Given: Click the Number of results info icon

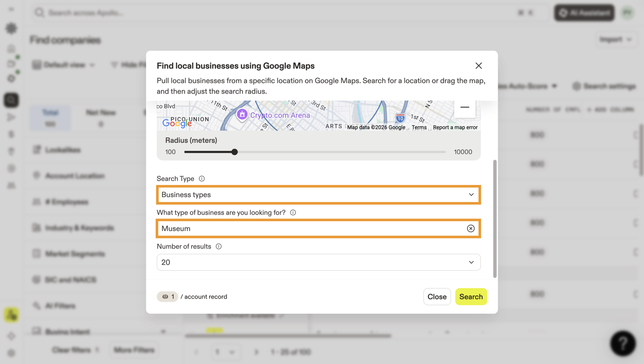Looking at the screenshot, I should tap(219, 246).
